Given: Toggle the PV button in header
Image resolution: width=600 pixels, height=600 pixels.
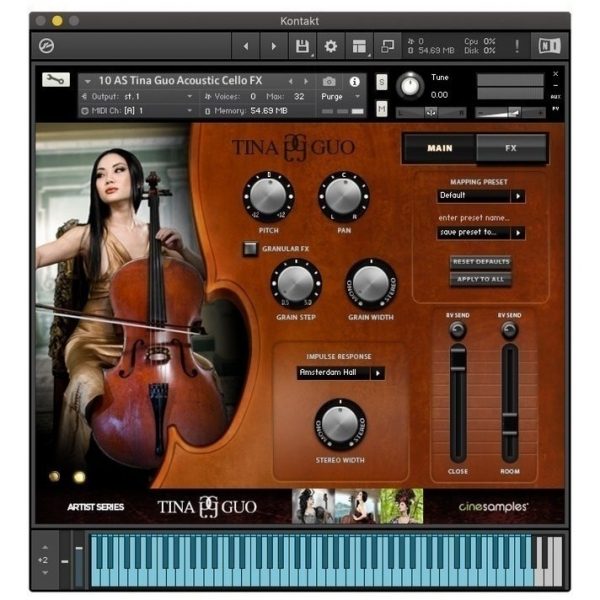Looking at the screenshot, I should pyautogui.click(x=556, y=109).
